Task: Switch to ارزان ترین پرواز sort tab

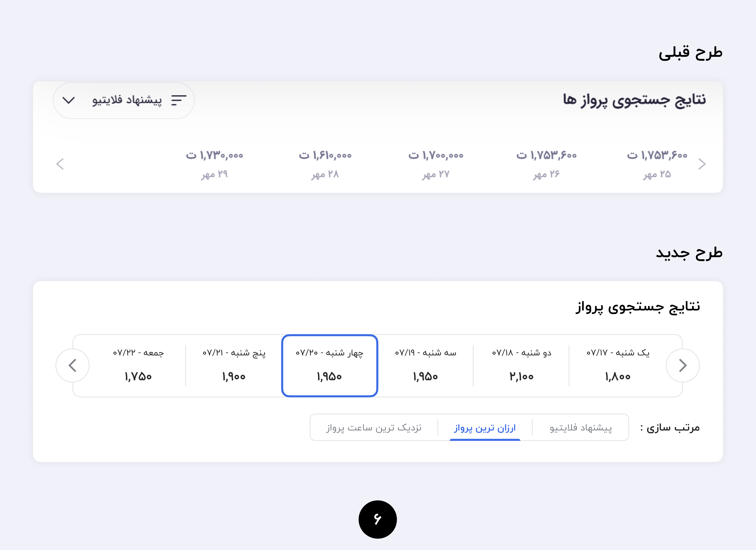Action: pyautogui.click(x=485, y=428)
